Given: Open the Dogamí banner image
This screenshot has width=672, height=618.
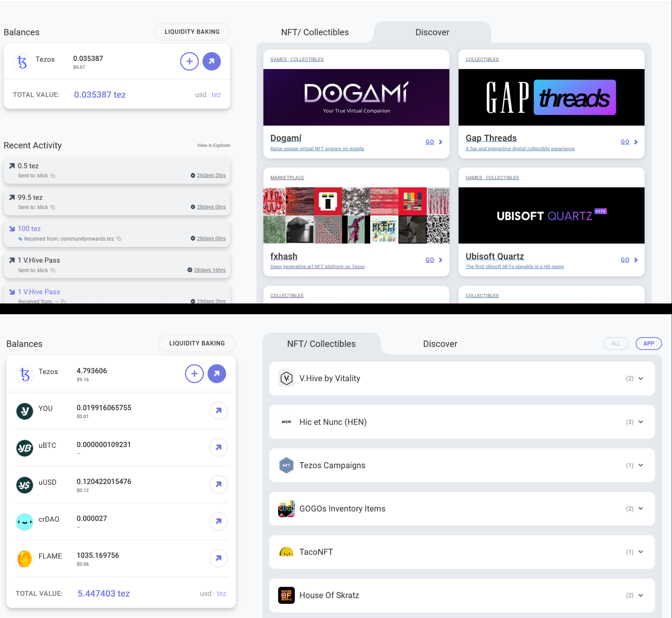Looking at the screenshot, I should tap(356, 97).
